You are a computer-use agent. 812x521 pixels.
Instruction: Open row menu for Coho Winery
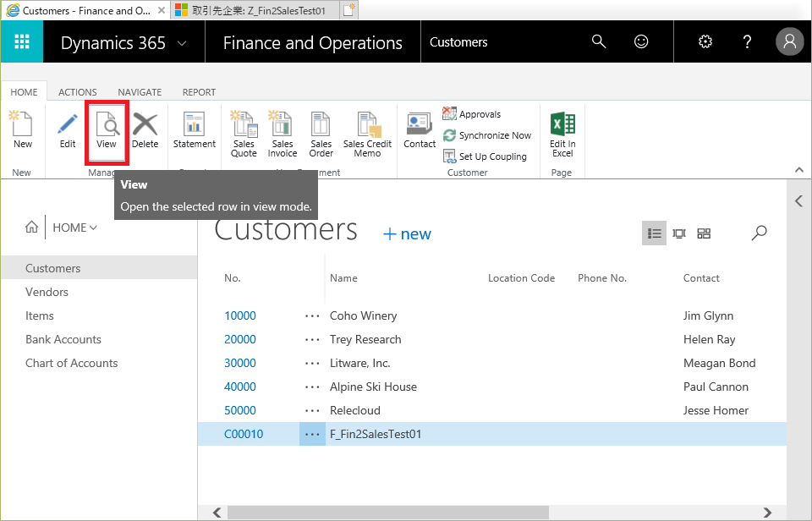pos(312,316)
